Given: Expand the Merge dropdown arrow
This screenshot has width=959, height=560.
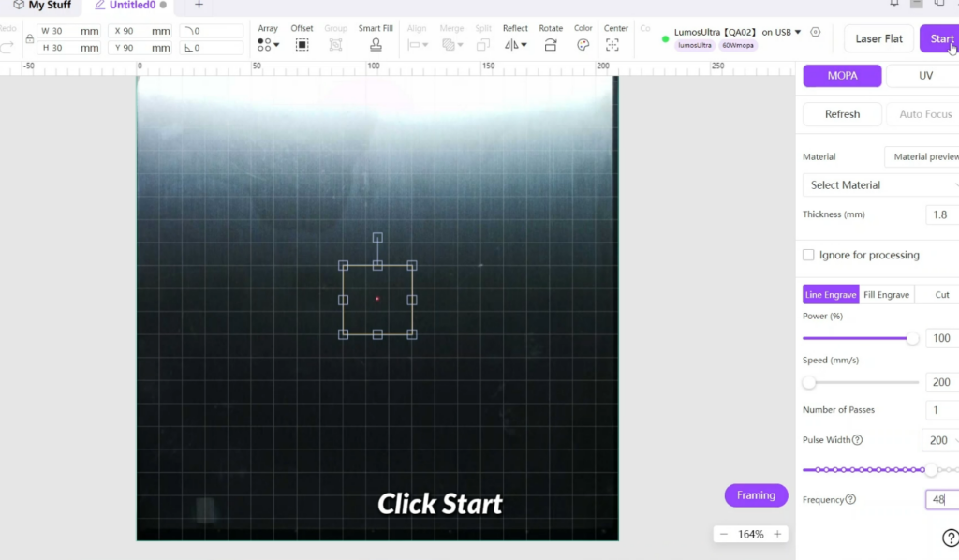Looking at the screenshot, I should pyautogui.click(x=460, y=45).
